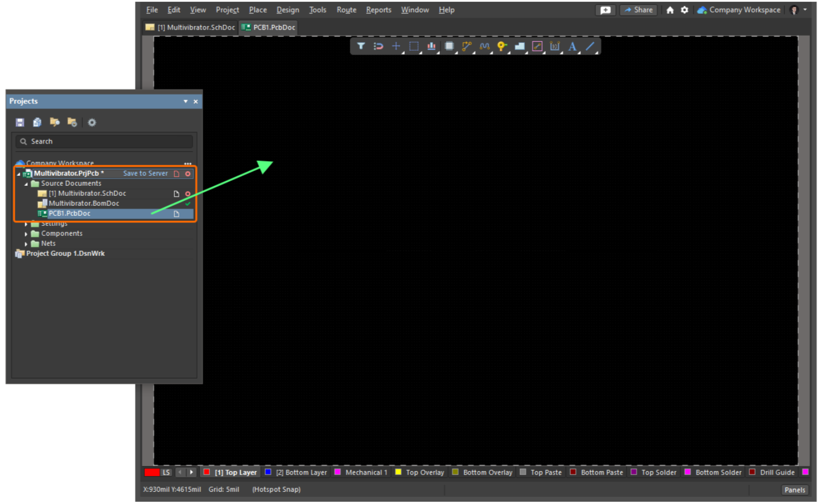The image size is (820, 504).
Task: Expand the Components folder
Action: (x=26, y=234)
